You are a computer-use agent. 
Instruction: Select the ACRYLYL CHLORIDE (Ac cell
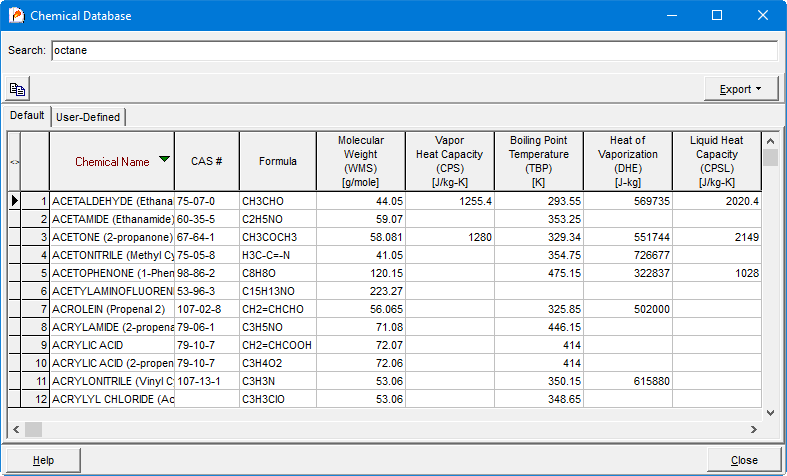click(112, 400)
